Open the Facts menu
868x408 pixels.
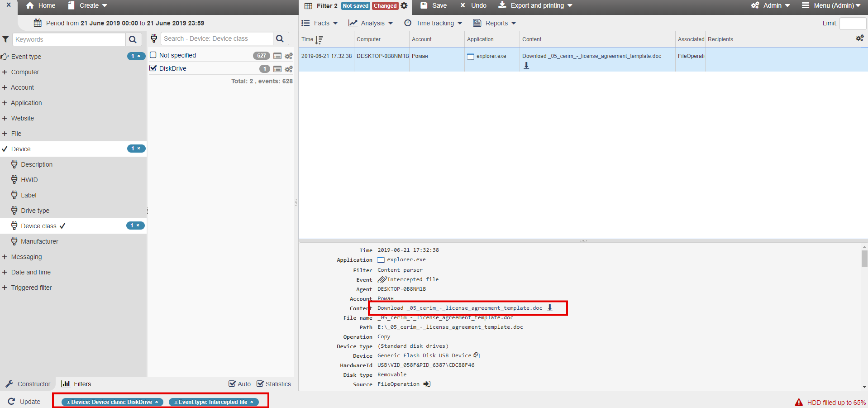(x=320, y=23)
